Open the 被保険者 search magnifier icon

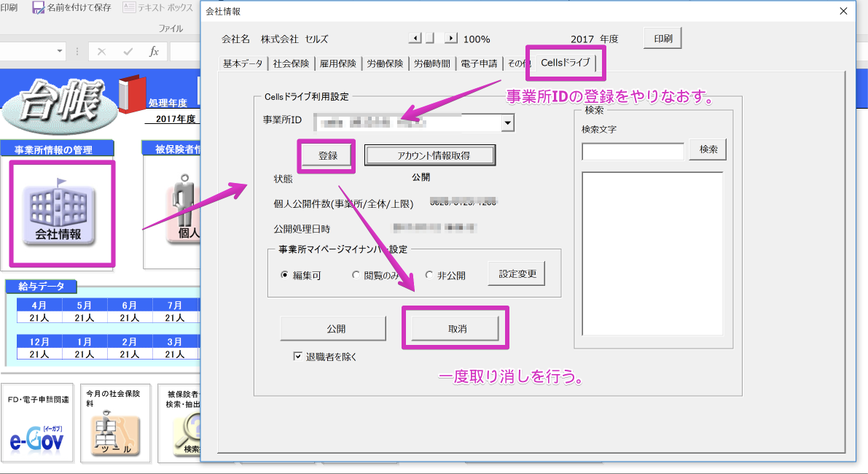click(x=187, y=435)
